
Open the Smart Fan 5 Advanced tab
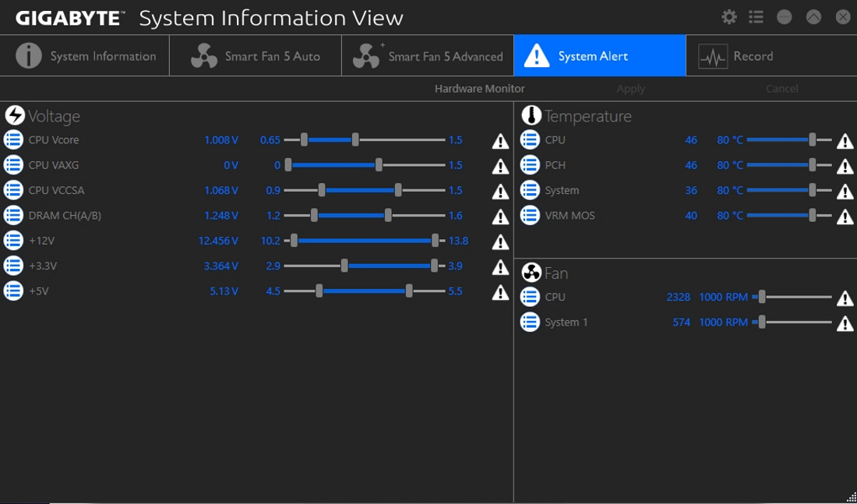(428, 56)
